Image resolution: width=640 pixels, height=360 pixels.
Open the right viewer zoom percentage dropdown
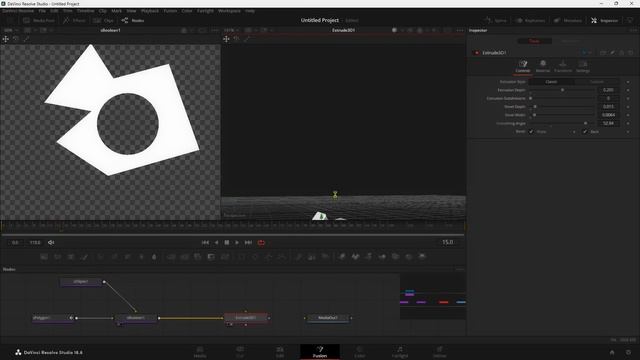click(231, 30)
